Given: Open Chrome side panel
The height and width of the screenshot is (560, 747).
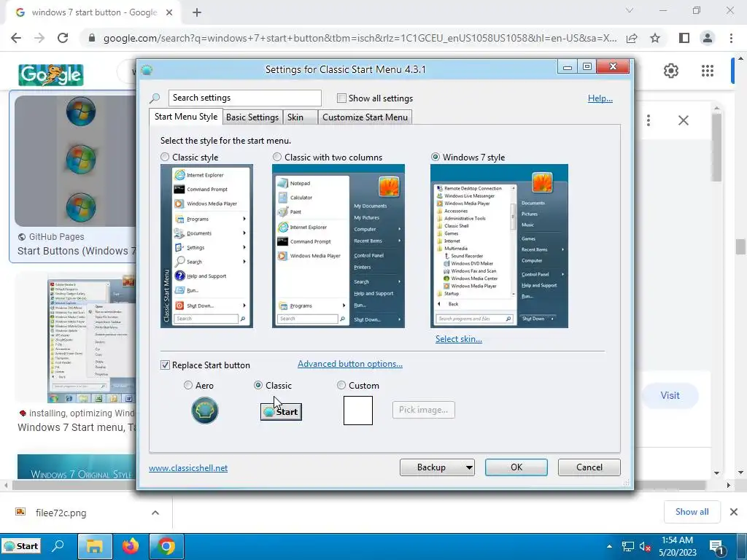Looking at the screenshot, I should (684, 38).
